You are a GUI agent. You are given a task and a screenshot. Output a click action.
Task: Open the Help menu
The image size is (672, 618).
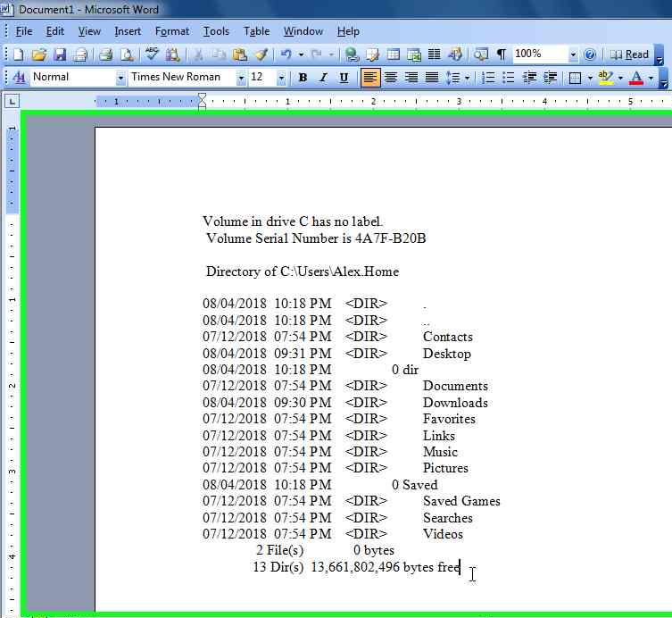click(348, 31)
